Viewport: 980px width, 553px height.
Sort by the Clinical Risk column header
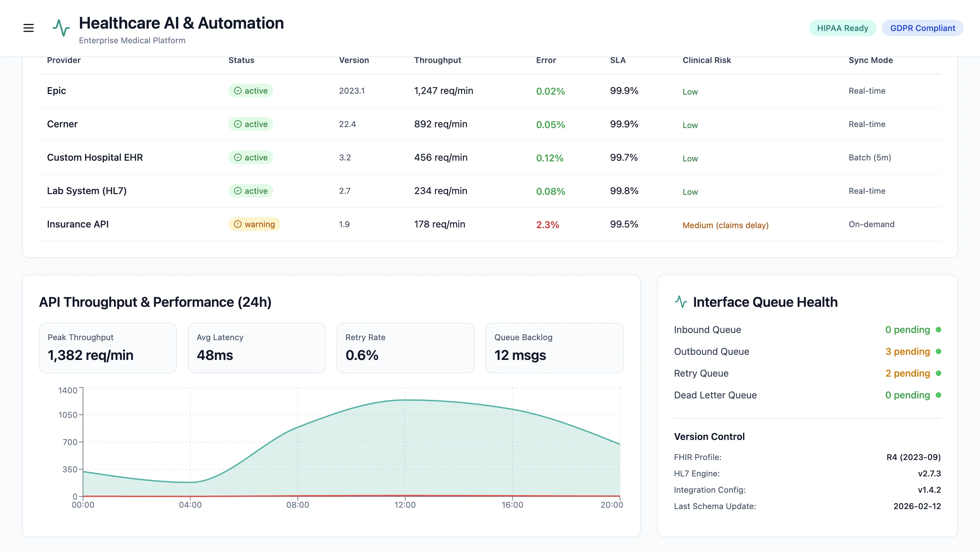tap(706, 60)
